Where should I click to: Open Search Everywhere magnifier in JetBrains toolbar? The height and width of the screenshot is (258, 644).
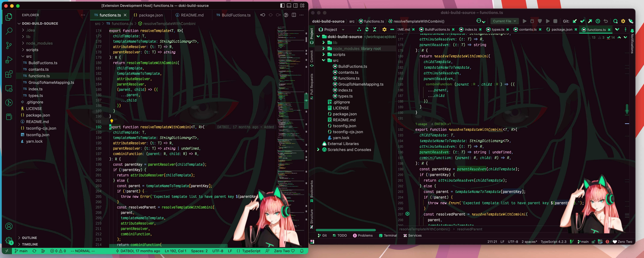(x=615, y=21)
